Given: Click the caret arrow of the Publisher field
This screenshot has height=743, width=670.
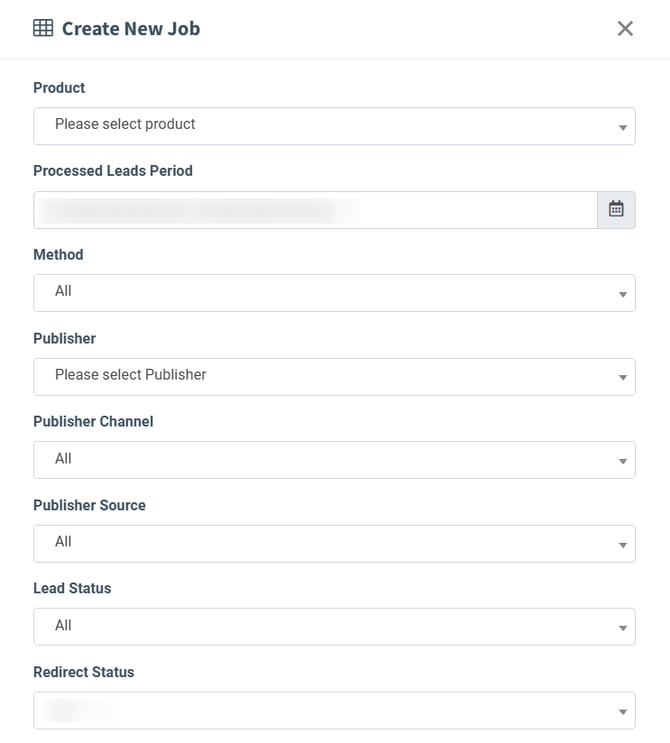Looking at the screenshot, I should (x=622, y=378).
